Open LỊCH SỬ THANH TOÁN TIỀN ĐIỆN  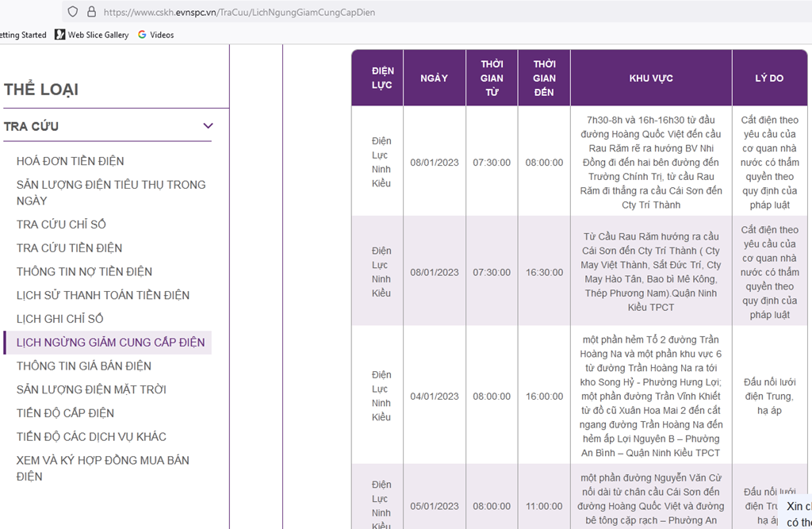tap(103, 295)
